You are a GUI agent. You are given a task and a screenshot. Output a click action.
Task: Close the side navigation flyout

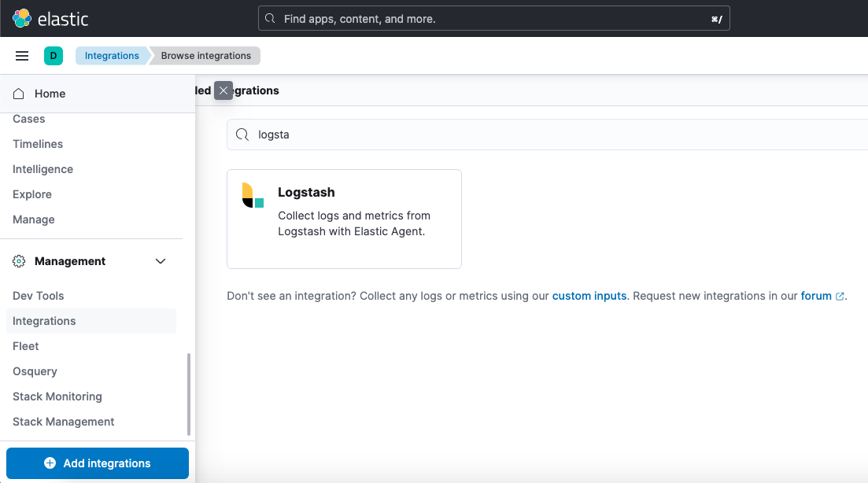[x=223, y=90]
